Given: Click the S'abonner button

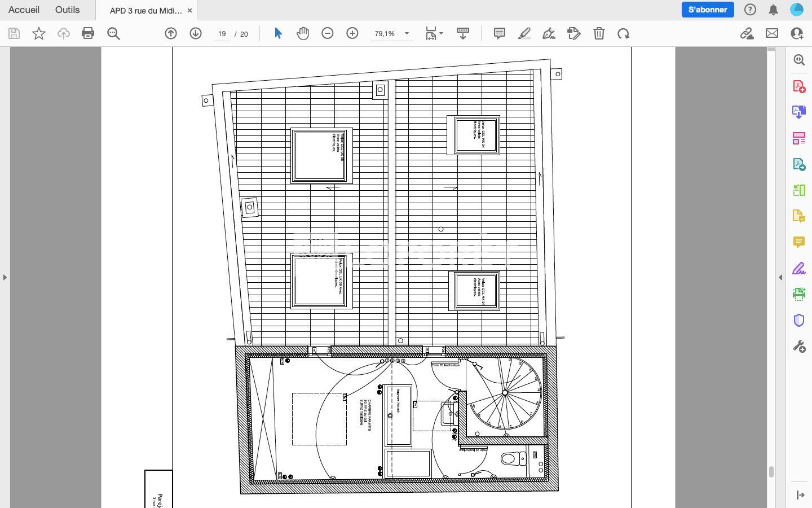Looking at the screenshot, I should tap(707, 10).
